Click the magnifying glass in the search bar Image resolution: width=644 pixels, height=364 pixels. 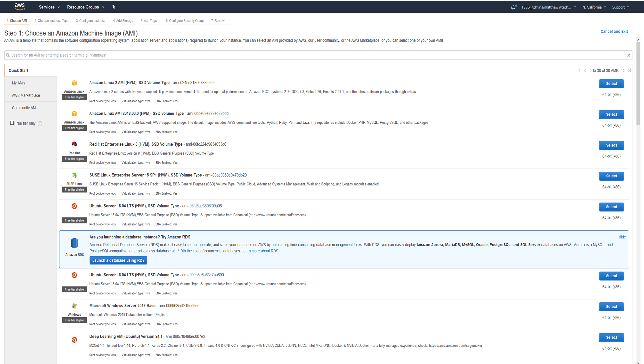pos(8,55)
